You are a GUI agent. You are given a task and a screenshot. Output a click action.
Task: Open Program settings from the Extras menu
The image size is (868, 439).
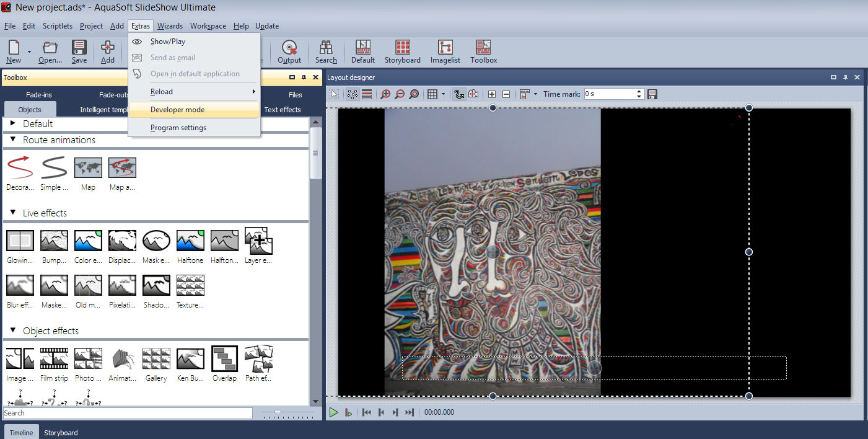194,128
